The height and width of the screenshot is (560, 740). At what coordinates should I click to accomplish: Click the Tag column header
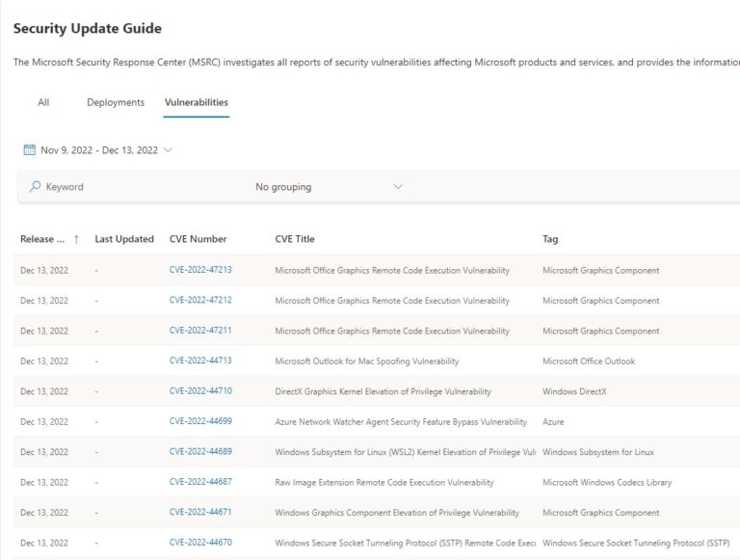[550, 239]
